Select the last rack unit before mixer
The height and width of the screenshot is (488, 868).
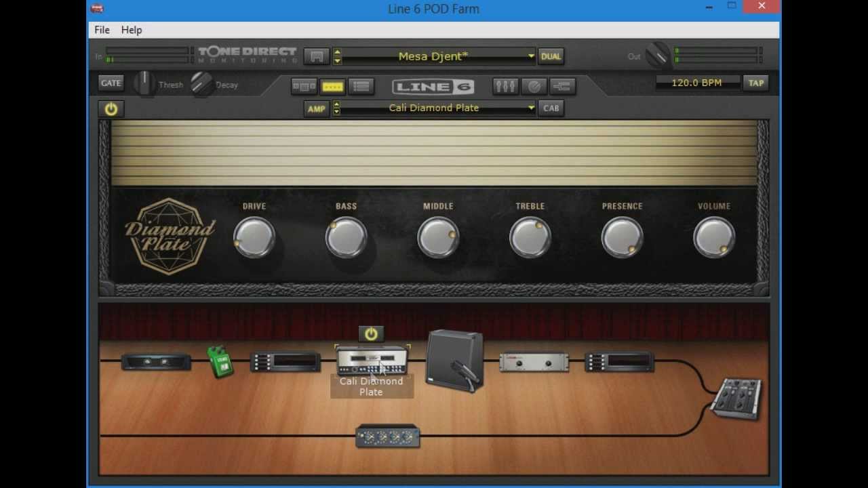click(619, 362)
